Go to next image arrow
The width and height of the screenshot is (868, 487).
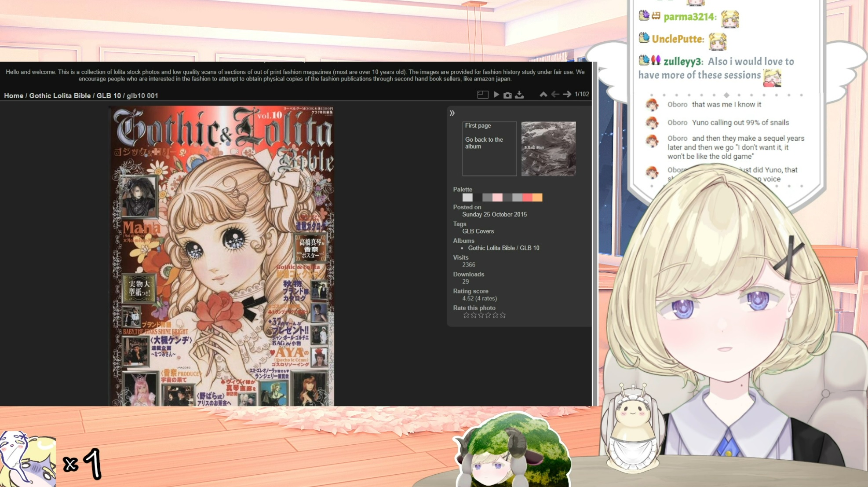(567, 95)
